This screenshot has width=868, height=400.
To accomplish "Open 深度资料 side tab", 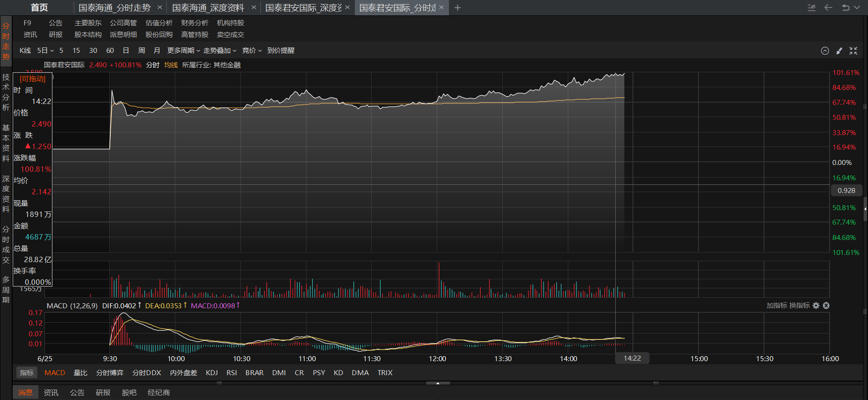I will coord(6,194).
